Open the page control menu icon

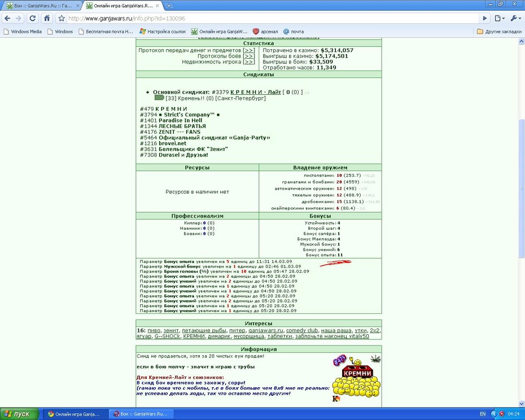click(499, 19)
